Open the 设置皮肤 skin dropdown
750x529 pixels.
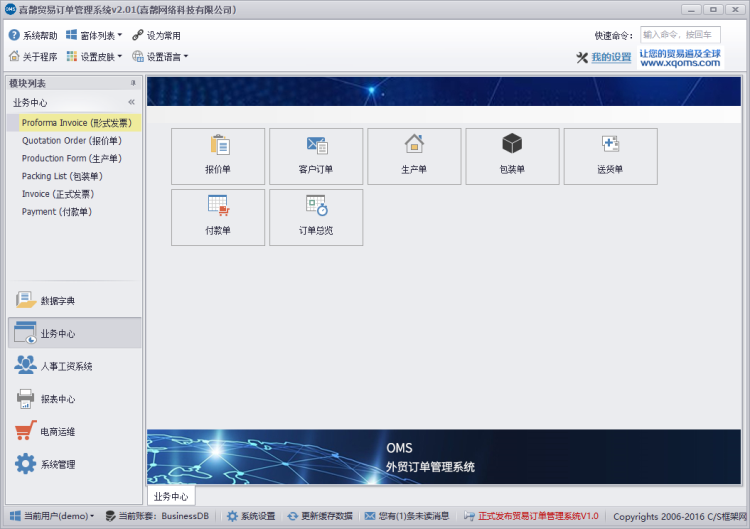(x=95, y=57)
